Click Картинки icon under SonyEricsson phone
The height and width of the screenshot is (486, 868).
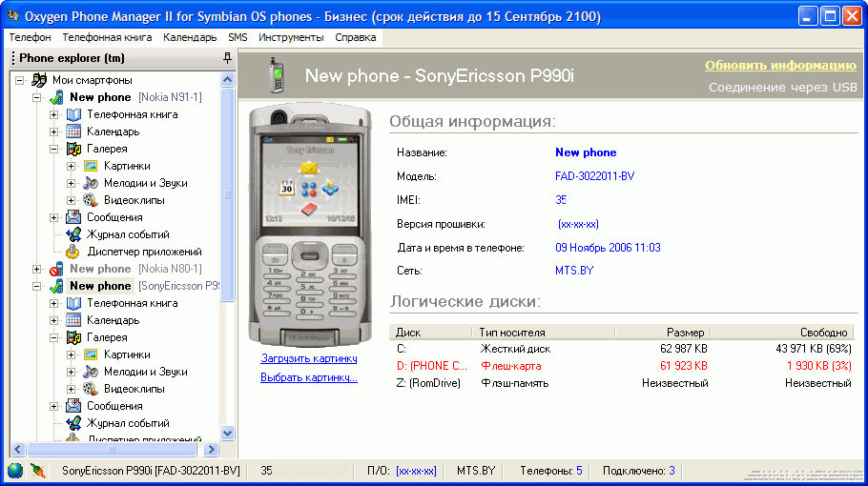point(91,354)
